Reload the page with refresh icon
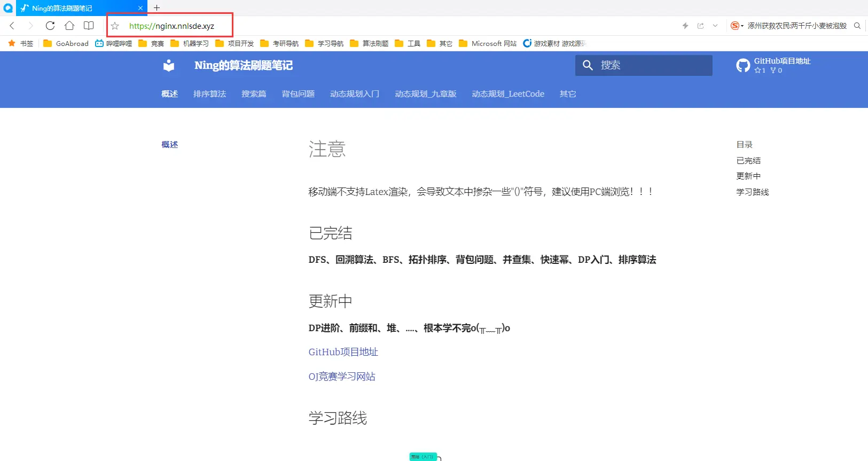This screenshot has height=461, width=868. click(x=50, y=26)
